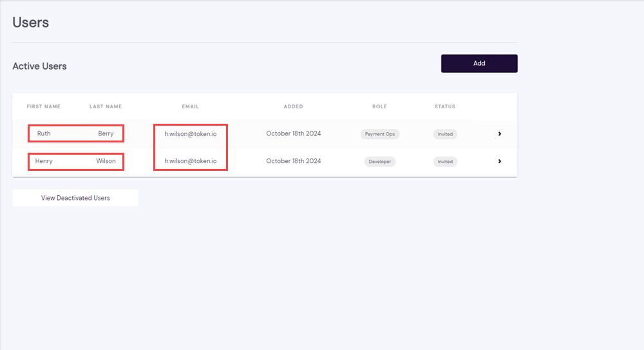This screenshot has width=644, height=350.
Task: Select Invited status badge in Ruth's row
Action: click(445, 134)
